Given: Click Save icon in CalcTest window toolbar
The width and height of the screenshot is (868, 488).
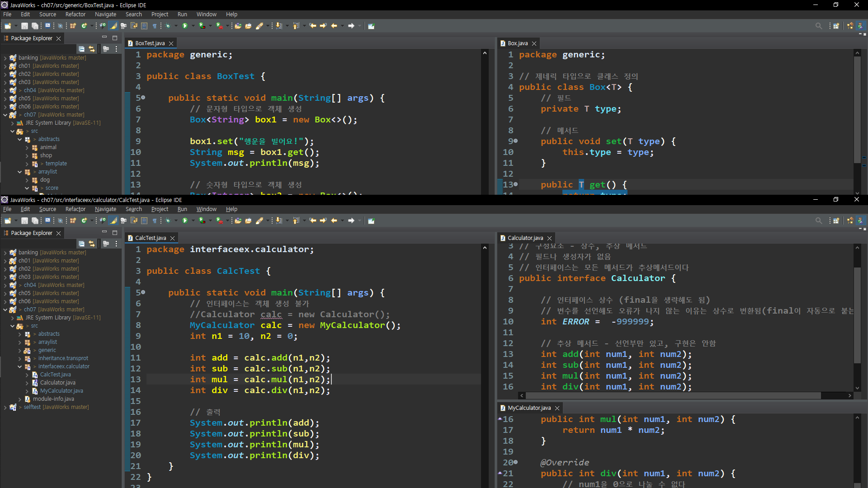Looking at the screenshot, I should click(24, 221).
